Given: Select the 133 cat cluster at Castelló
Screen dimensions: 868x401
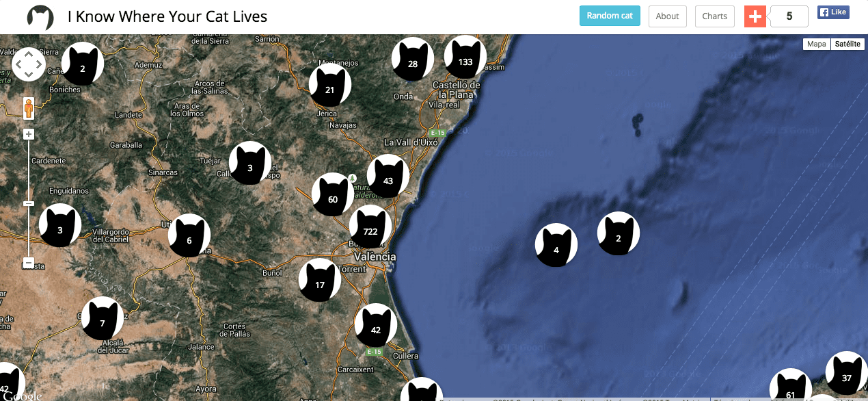Looking at the screenshot, I should (465, 60).
